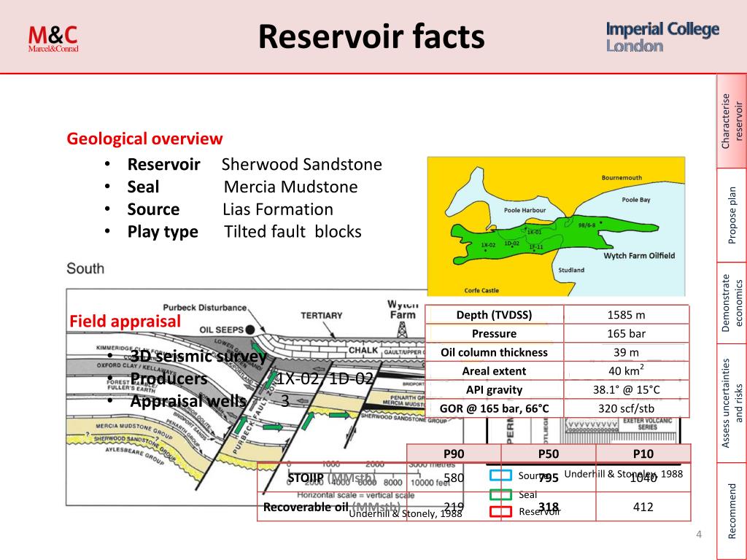The width and height of the screenshot is (747, 560).
Task: Click the OIL SEEPS black dot marker
Action: [251, 330]
